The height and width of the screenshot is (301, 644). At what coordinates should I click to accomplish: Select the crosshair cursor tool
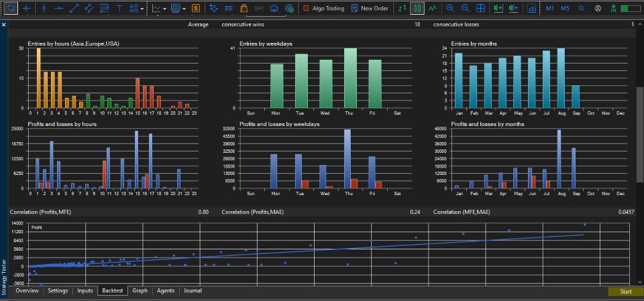[26, 8]
